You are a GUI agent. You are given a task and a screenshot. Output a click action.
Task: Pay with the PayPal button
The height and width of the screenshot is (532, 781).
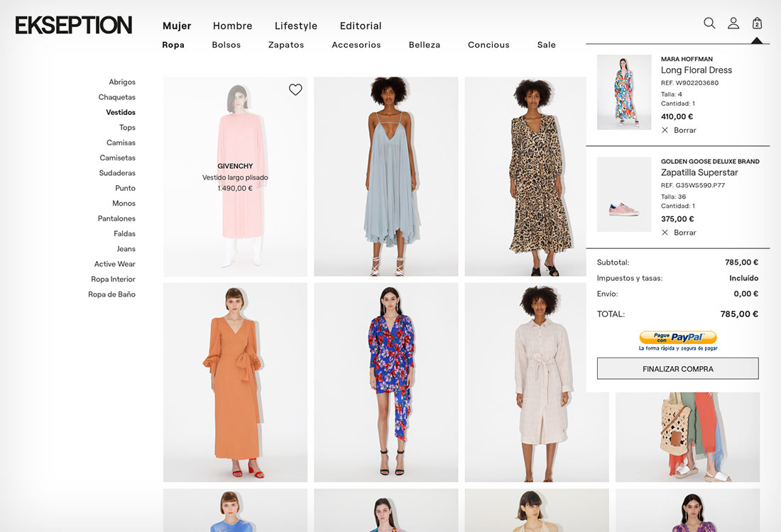click(x=677, y=338)
